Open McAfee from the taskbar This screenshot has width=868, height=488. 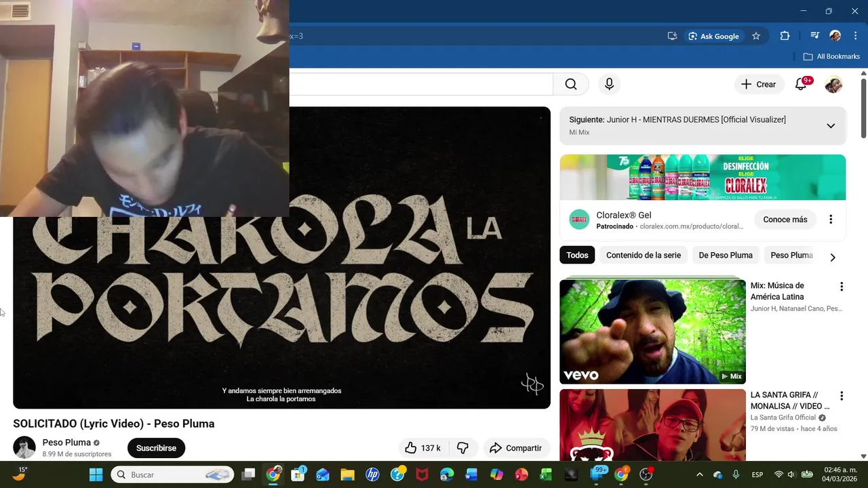tap(422, 474)
